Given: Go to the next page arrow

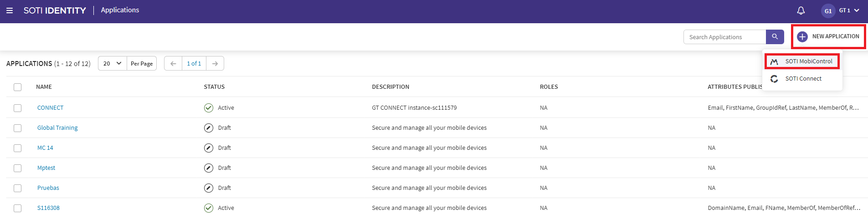Looking at the screenshot, I should [215, 64].
